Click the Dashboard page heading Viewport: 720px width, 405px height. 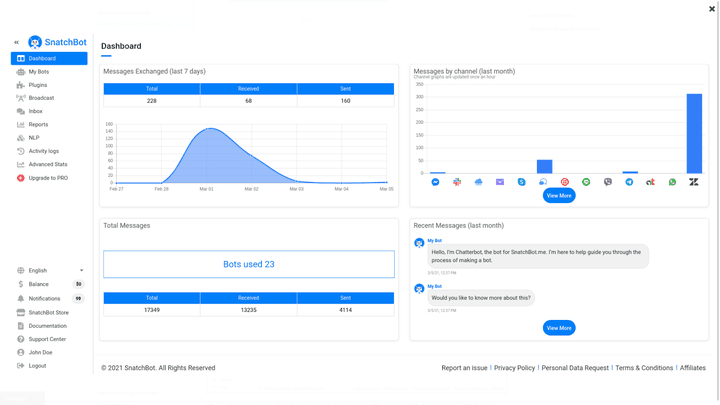121,46
